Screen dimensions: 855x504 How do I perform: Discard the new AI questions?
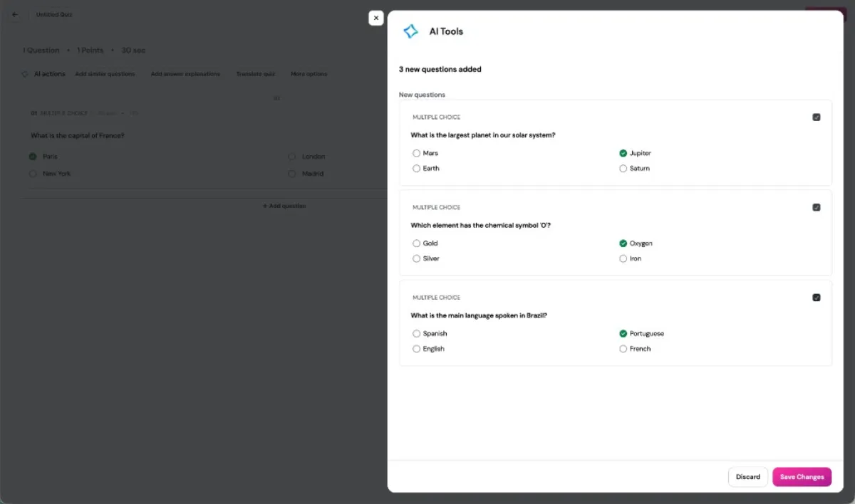point(747,477)
